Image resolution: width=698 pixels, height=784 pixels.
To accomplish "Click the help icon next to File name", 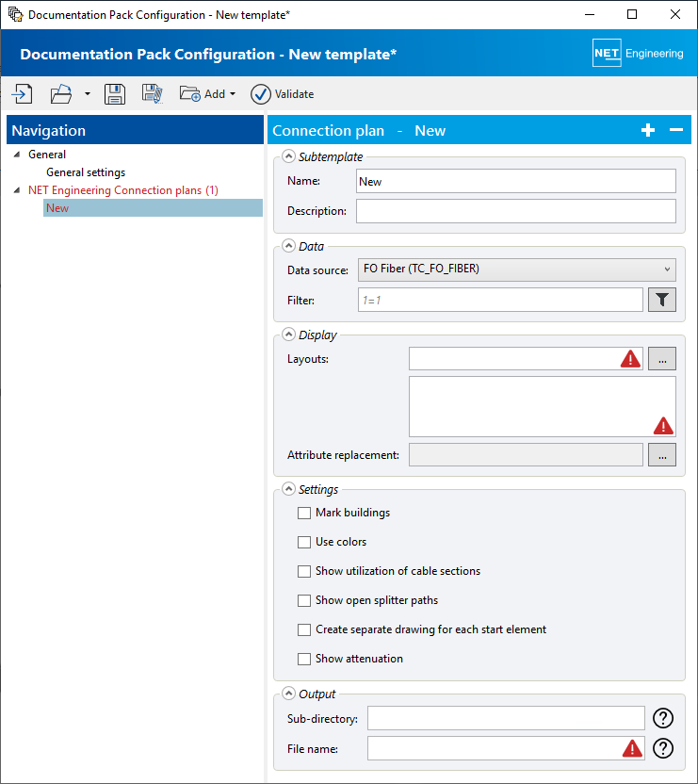I will [663, 748].
